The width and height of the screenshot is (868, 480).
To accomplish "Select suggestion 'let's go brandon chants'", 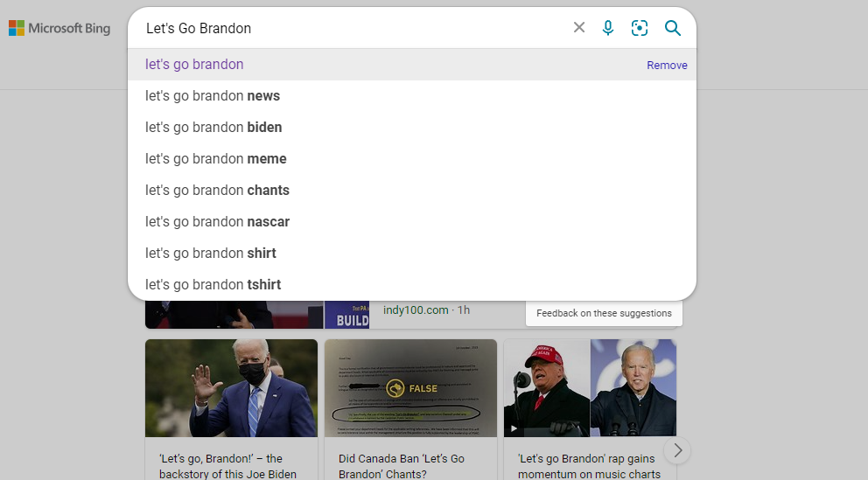I will (412, 191).
